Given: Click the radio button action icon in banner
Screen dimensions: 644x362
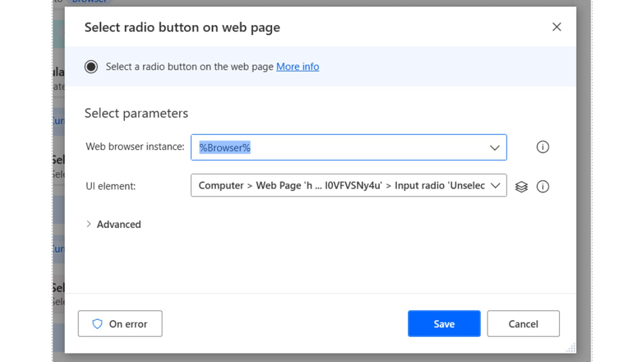Looking at the screenshot, I should point(91,67).
